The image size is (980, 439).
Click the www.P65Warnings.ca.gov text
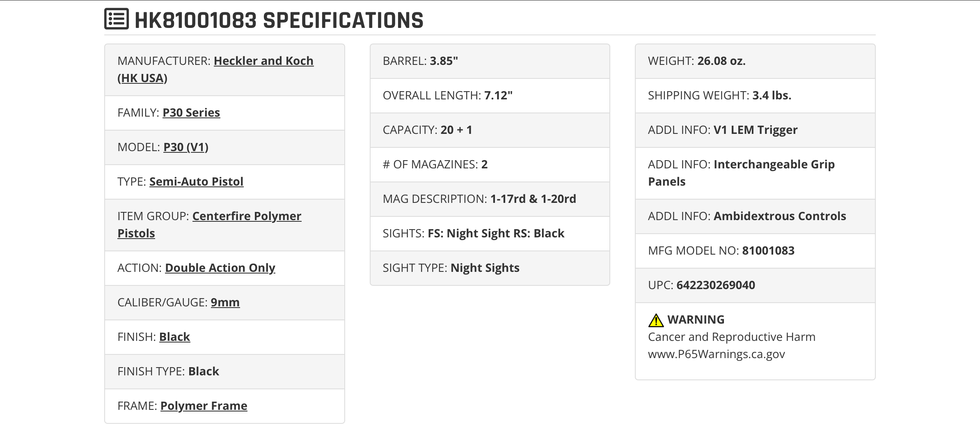[x=716, y=354]
